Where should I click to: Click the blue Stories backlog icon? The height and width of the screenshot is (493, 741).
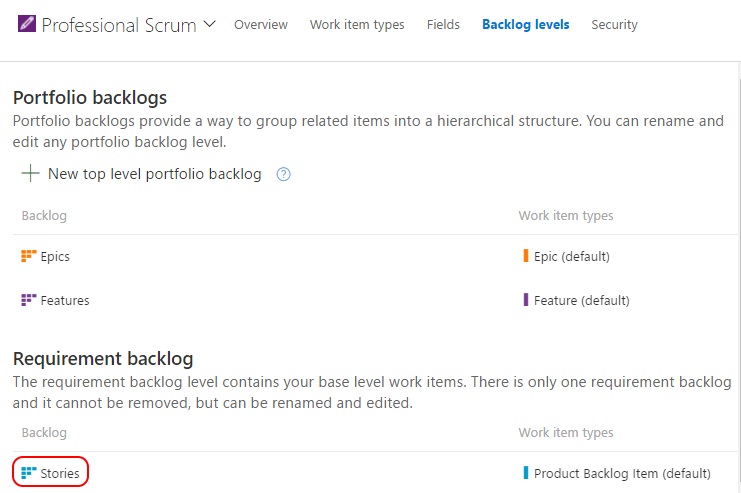[x=28, y=473]
